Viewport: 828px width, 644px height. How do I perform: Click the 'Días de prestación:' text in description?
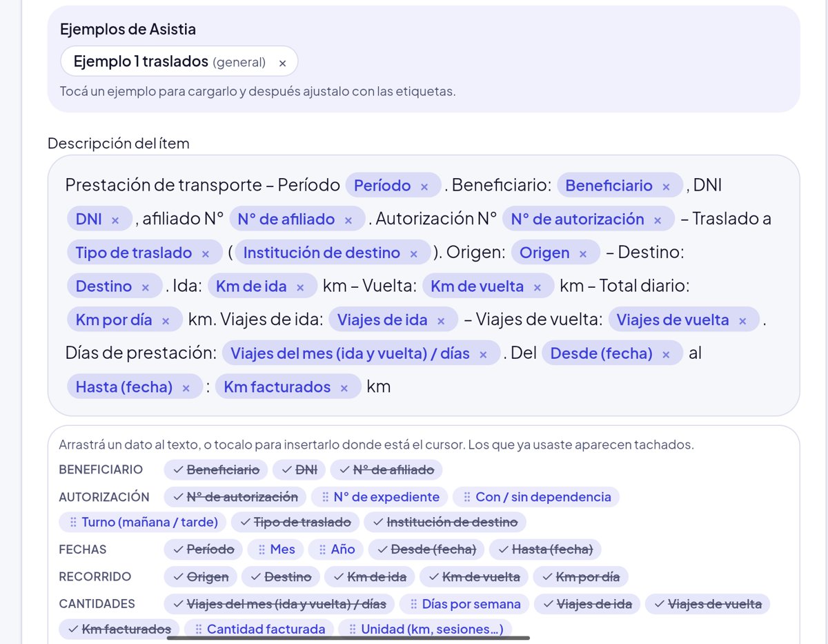coord(141,353)
